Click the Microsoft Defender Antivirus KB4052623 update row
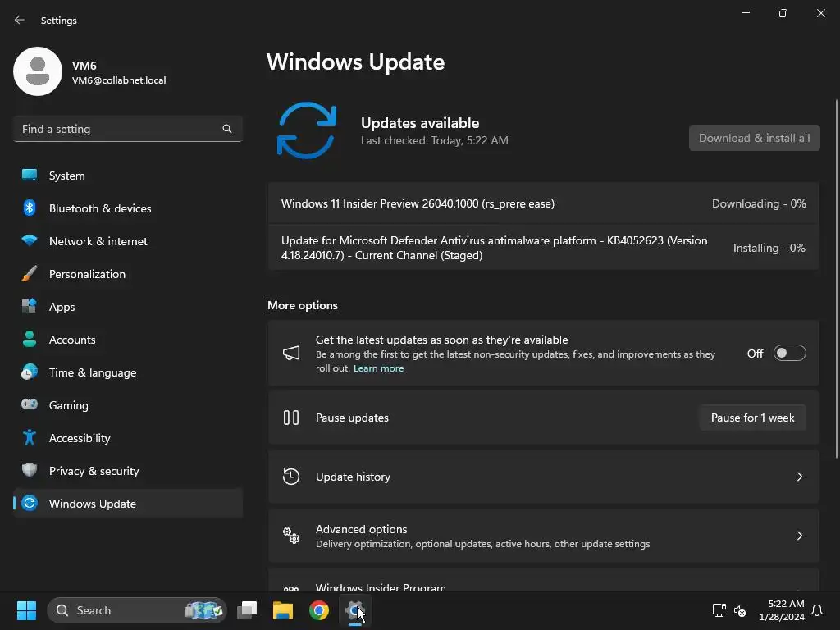The height and width of the screenshot is (630, 840). [544, 248]
